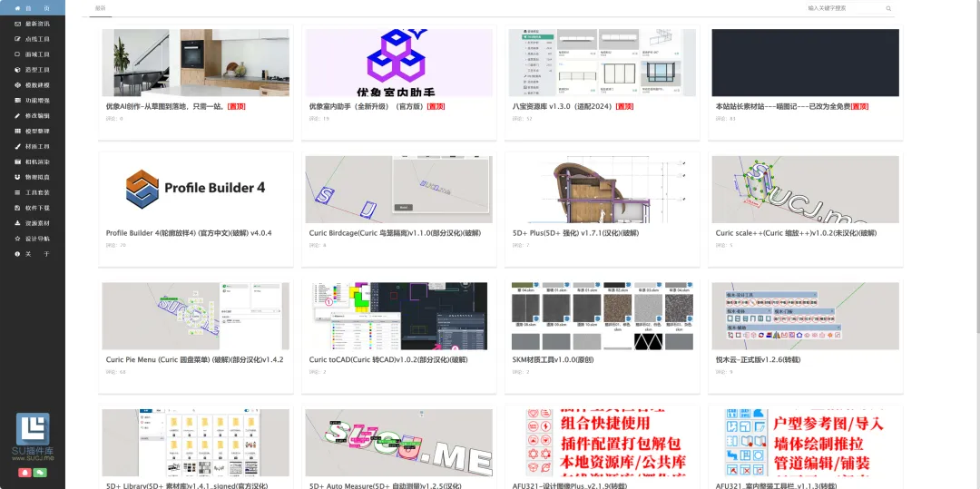Click the 优象室内助手 purple cubes thumbnail
The width and height of the screenshot is (980, 489).
tap(398, 63)
